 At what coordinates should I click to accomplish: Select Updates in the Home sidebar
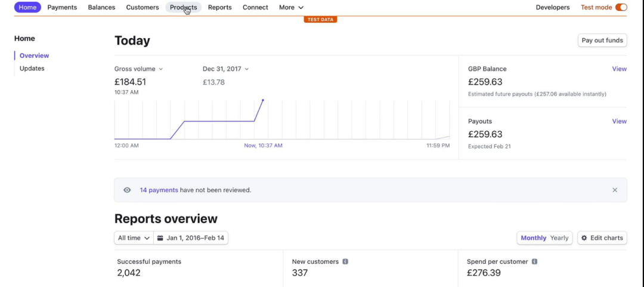[x=32, y=68]
